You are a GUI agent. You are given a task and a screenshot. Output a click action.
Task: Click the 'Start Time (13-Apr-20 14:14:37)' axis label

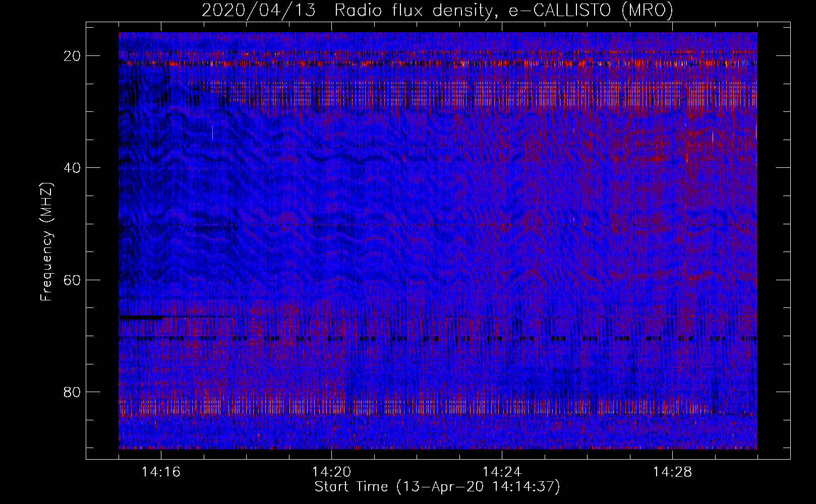(x=437, y=487)
